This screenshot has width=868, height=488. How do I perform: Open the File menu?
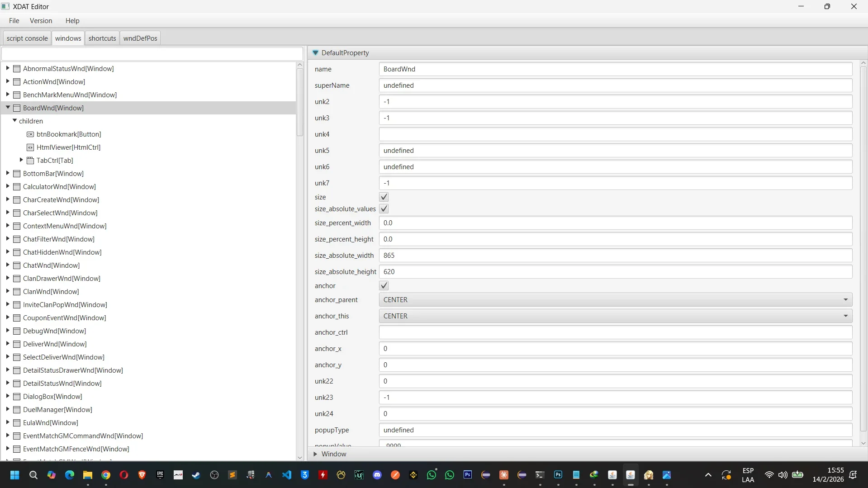[x=14, y=21]
